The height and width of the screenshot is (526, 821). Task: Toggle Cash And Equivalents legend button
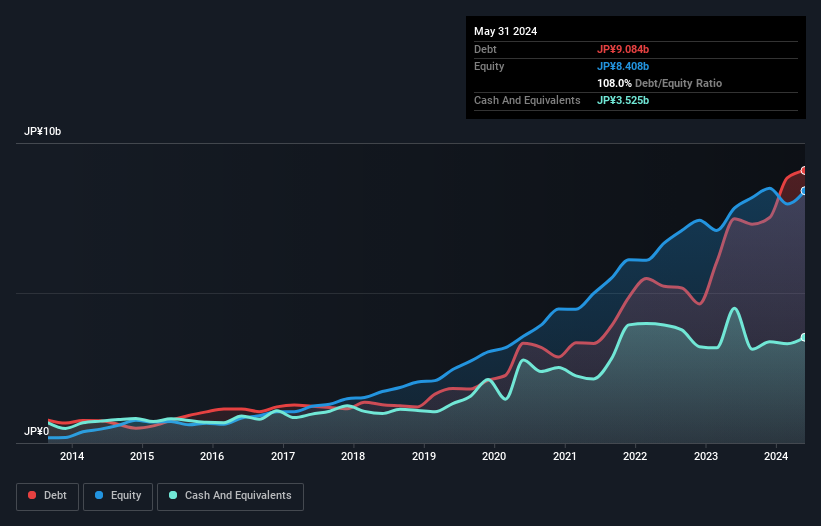tap(230, 496)
